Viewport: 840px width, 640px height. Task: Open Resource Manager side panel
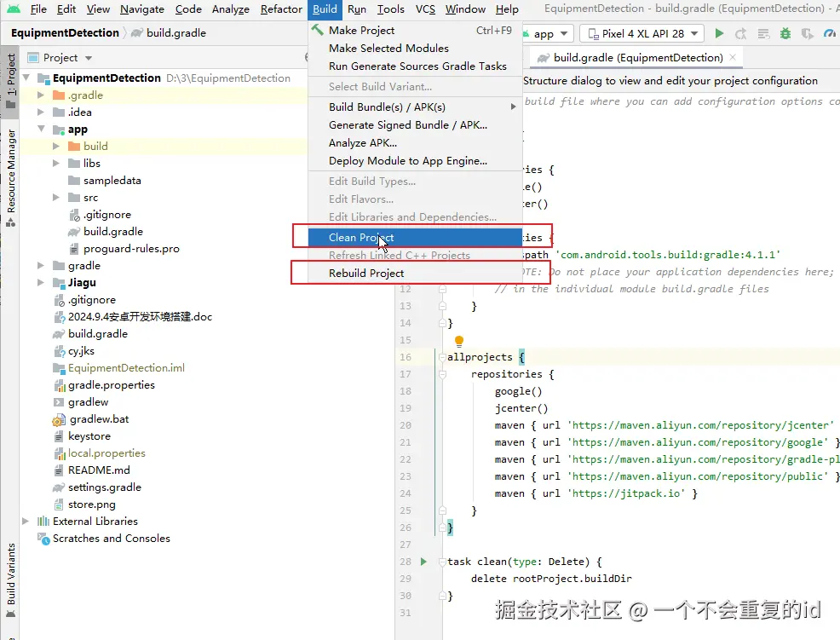tap(10, 177)
